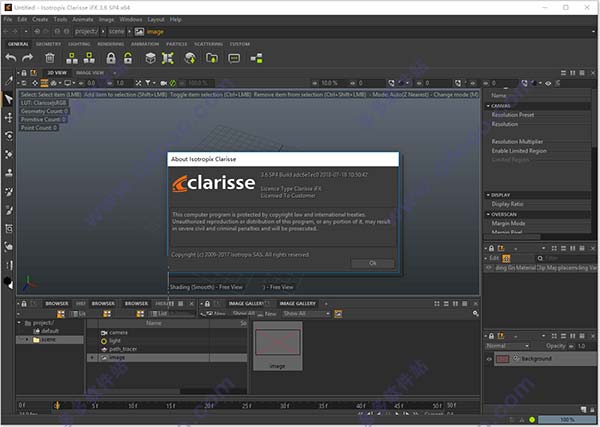This screenshot has height=427, width=600.
Task: Toggle visibility eye of background layer
Action: point(489,357)
